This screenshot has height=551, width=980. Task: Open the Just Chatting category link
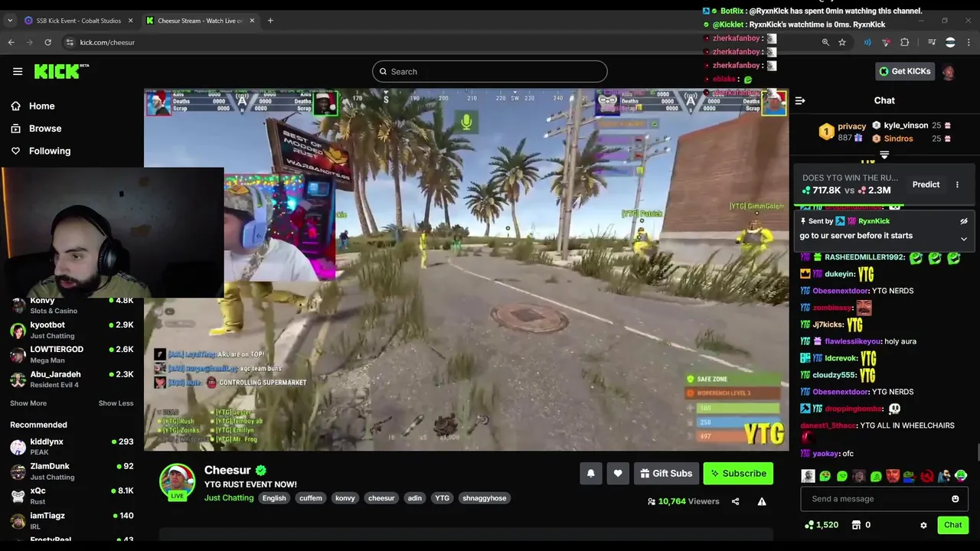[x=229, y=498]
